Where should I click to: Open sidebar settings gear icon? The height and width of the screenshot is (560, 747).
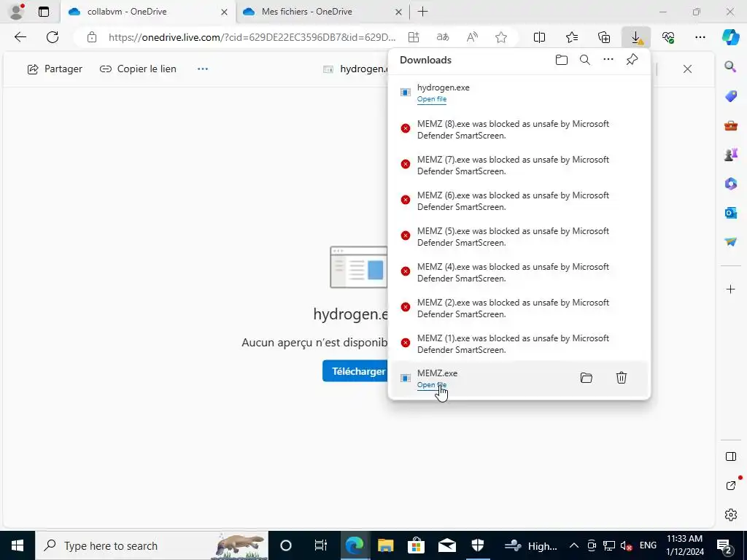pos(730,514)
